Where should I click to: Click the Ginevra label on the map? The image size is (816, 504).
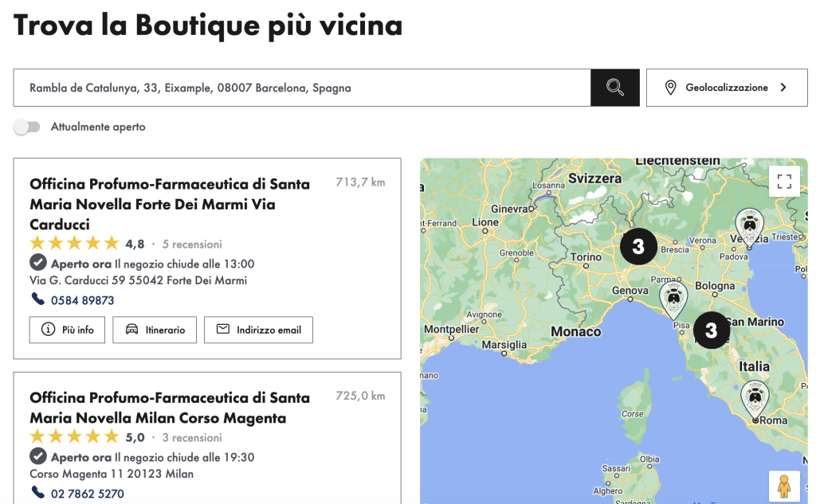[510, 209]
